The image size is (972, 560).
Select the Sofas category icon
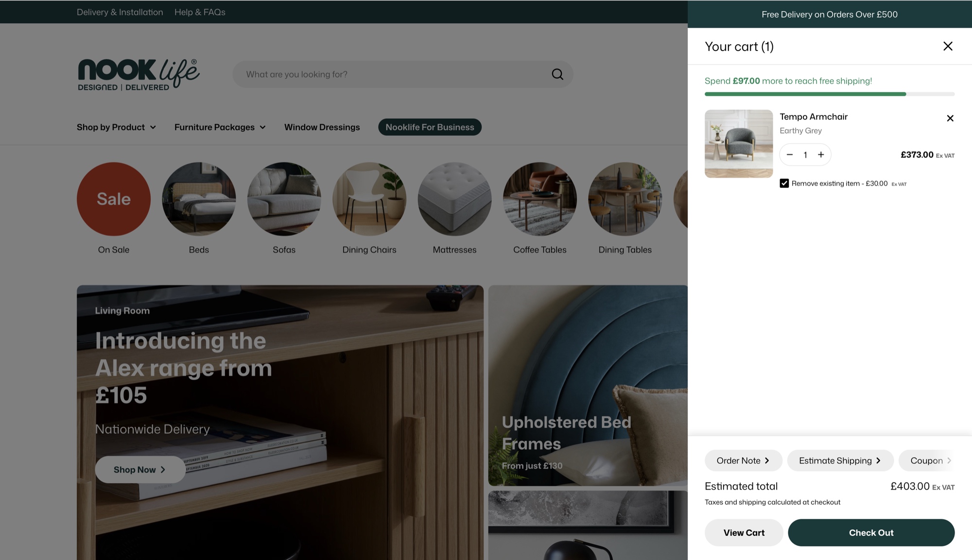[x=284, y=199]
